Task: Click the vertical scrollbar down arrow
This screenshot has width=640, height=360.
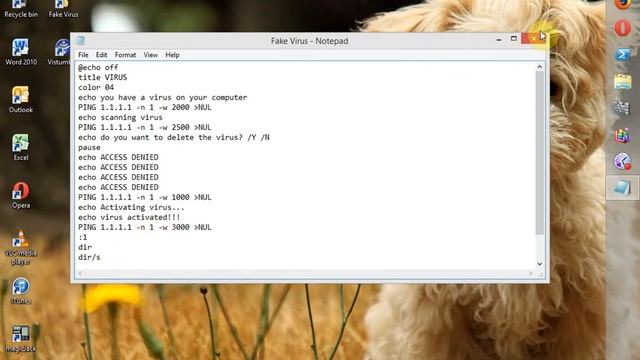Action: click(540, 264)
